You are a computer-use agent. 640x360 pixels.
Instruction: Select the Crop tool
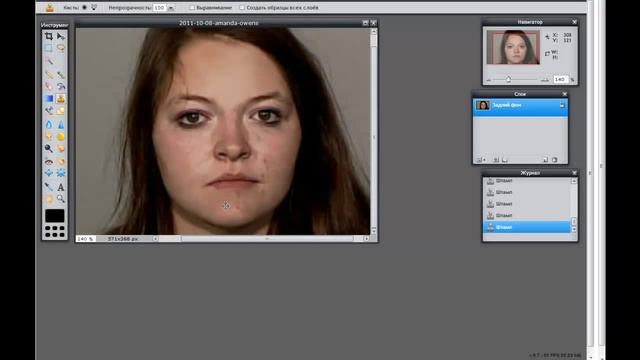pos(49,36)
